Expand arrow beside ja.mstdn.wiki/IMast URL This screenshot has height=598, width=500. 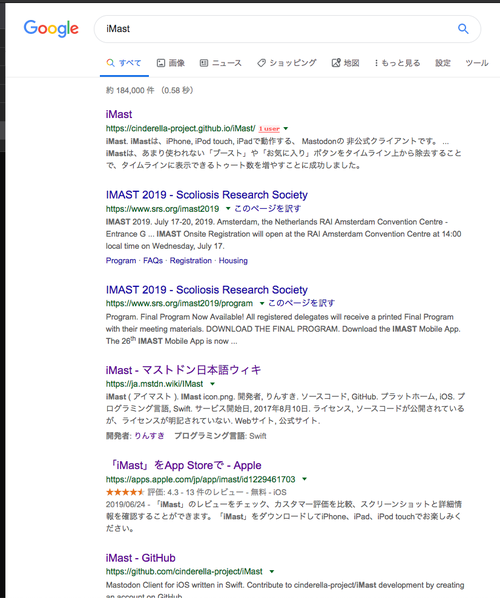[212, 384]
